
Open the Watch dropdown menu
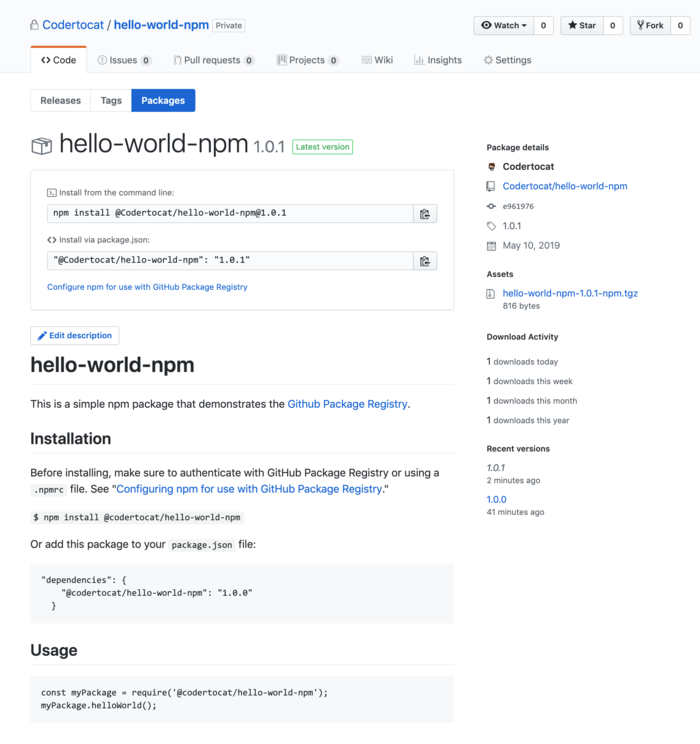[x=504, y=26]
